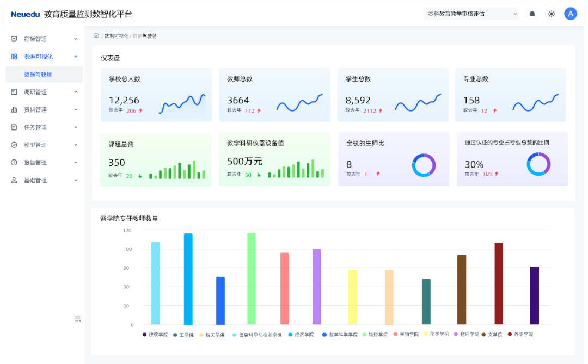Click the 全校的生师比 donut chart
The image size is (588, 364).
(x=424, y=165)
